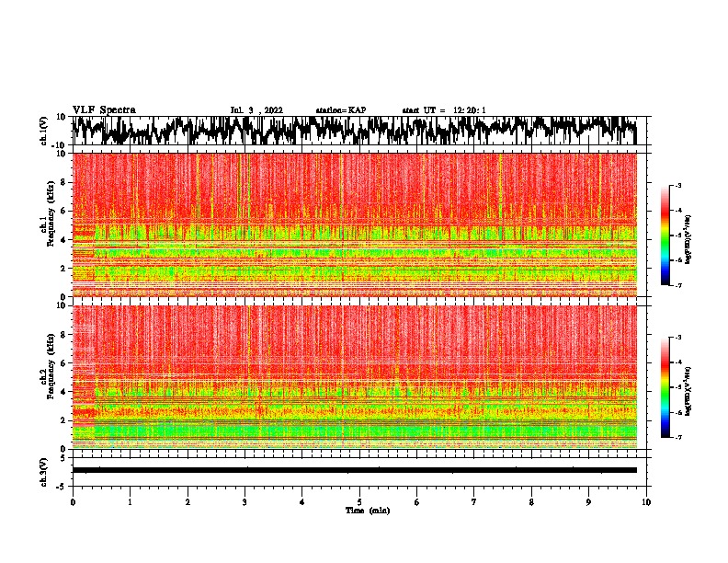
Task: Click the "6" tick on the time axis
Action: point(417,502)
